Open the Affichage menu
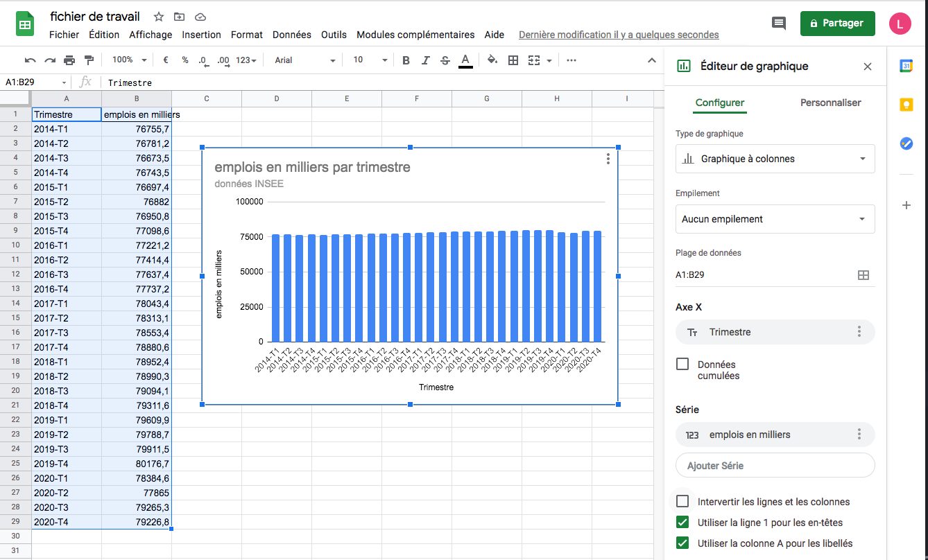 pyautogui.click(x=151, y=35)
